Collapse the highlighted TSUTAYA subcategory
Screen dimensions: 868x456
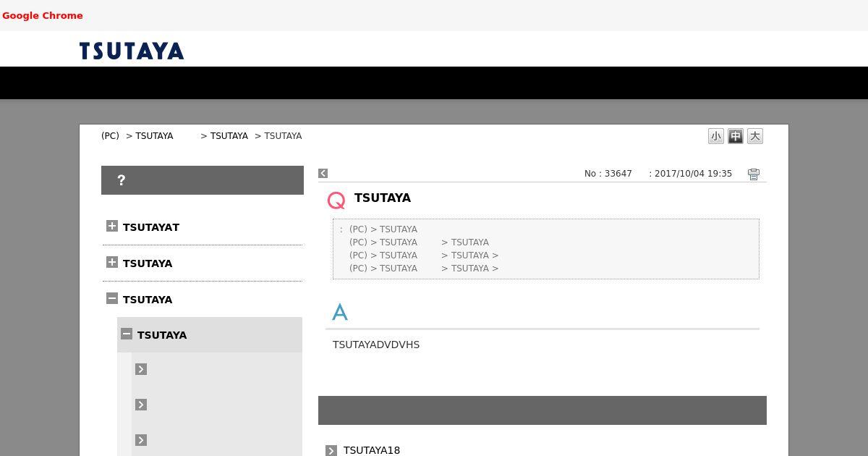127,334
